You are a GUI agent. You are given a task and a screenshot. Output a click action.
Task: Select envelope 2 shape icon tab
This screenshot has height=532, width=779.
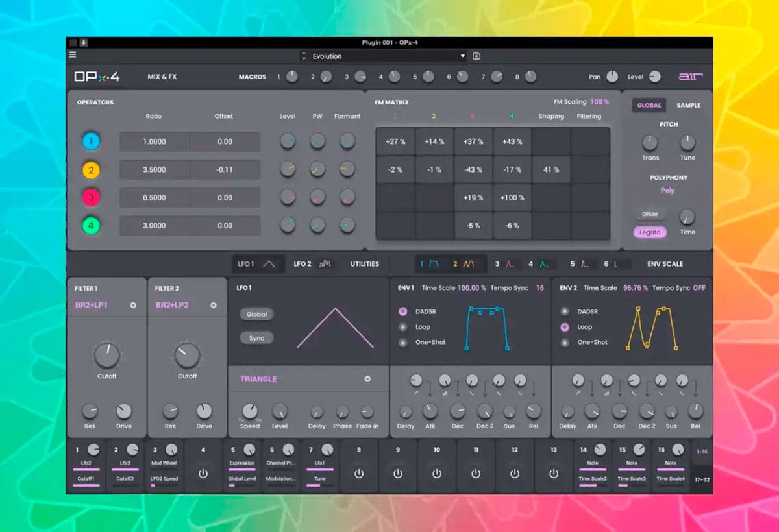pyautogui.click(x=468, y=264)
